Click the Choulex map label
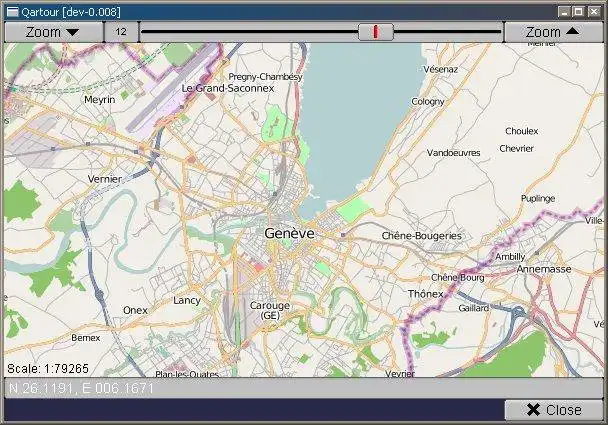The width and height of the screenshot is (608, 425). click(x=522, y=131)
